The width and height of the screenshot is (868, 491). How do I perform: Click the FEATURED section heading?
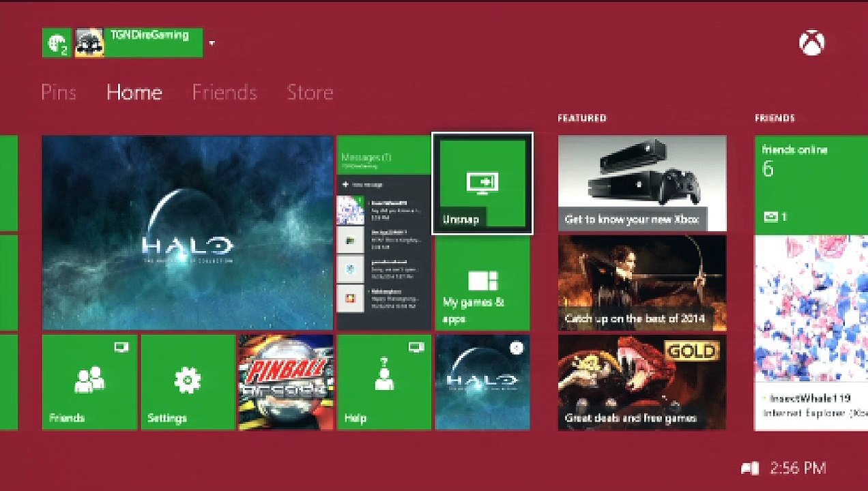[582, 118]
